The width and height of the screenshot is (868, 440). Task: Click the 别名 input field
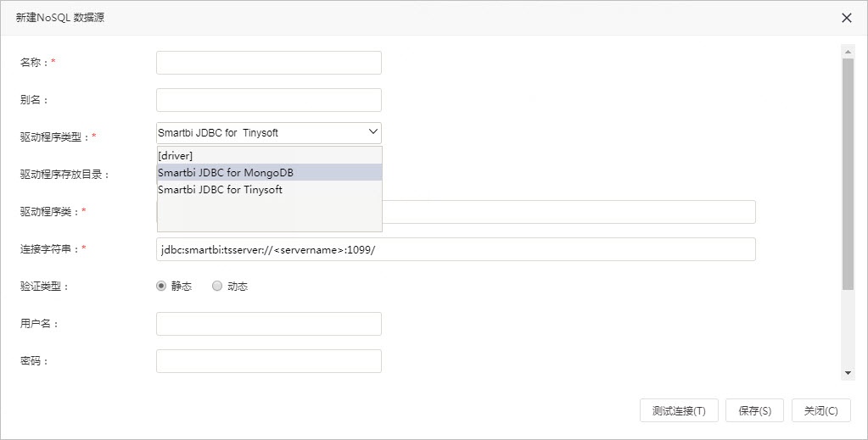coord(268,100)
